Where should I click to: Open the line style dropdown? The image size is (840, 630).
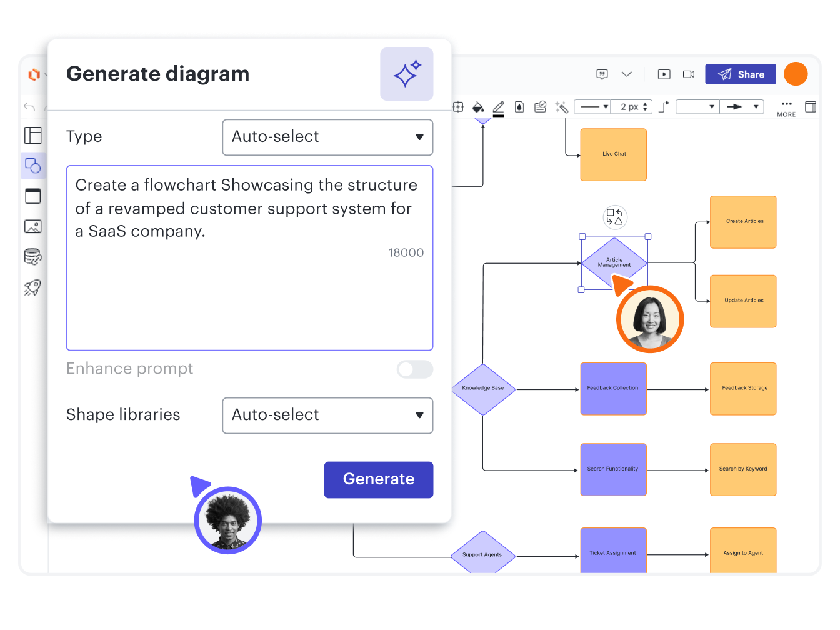(592, 107)
